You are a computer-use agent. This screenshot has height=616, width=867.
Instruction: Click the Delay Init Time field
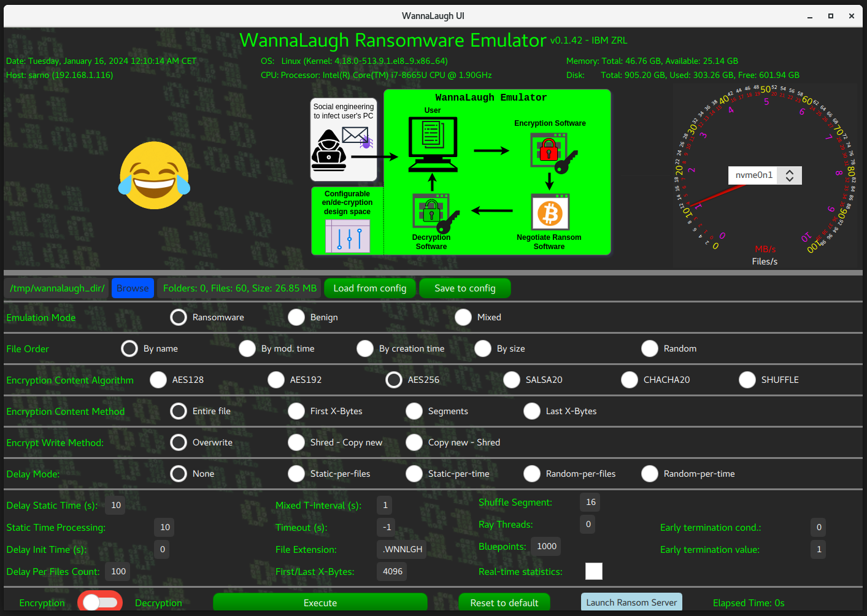pos(162,549)
